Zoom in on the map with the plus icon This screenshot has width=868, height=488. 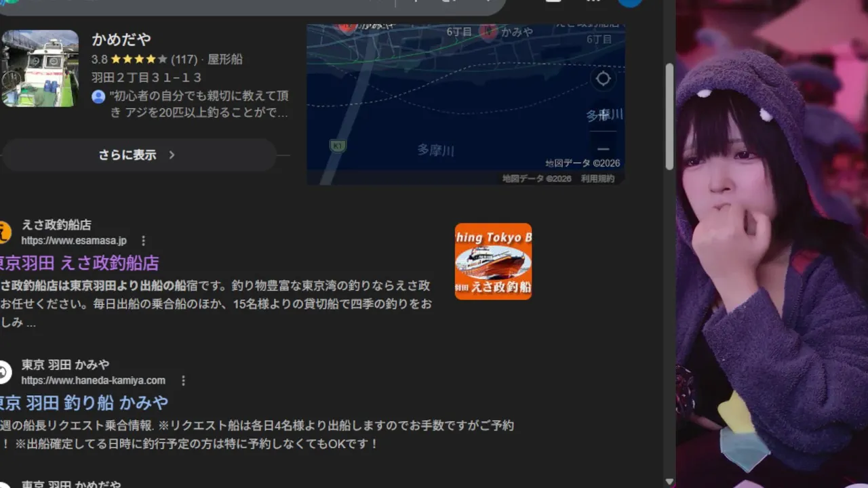point(603,116)
